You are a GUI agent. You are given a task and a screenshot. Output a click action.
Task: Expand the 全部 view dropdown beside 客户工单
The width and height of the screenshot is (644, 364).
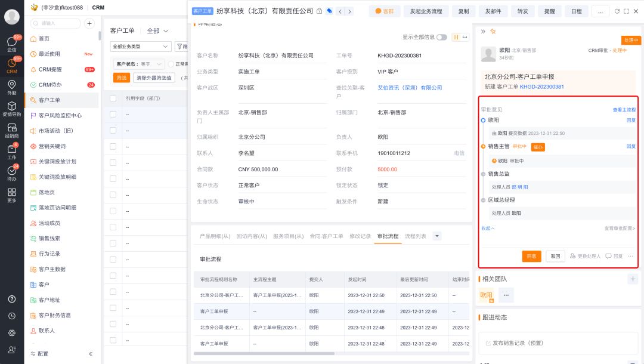(x=158, y=31)
